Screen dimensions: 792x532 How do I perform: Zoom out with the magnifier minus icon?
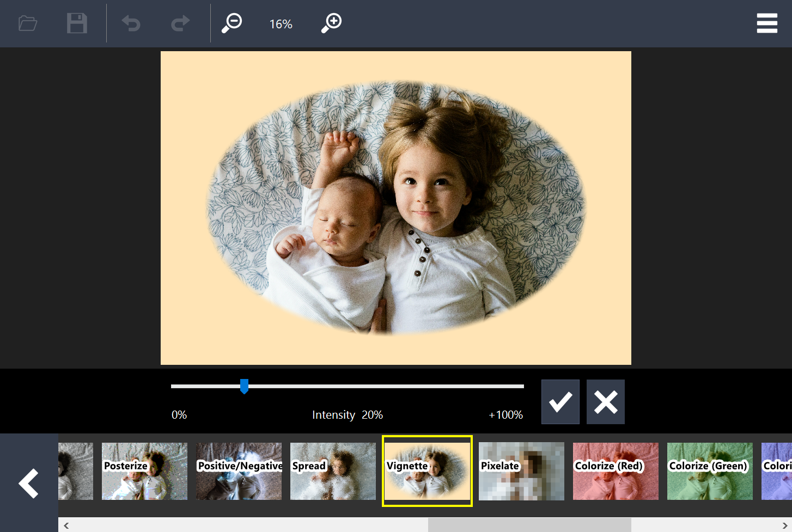click(x=231, y=23)
